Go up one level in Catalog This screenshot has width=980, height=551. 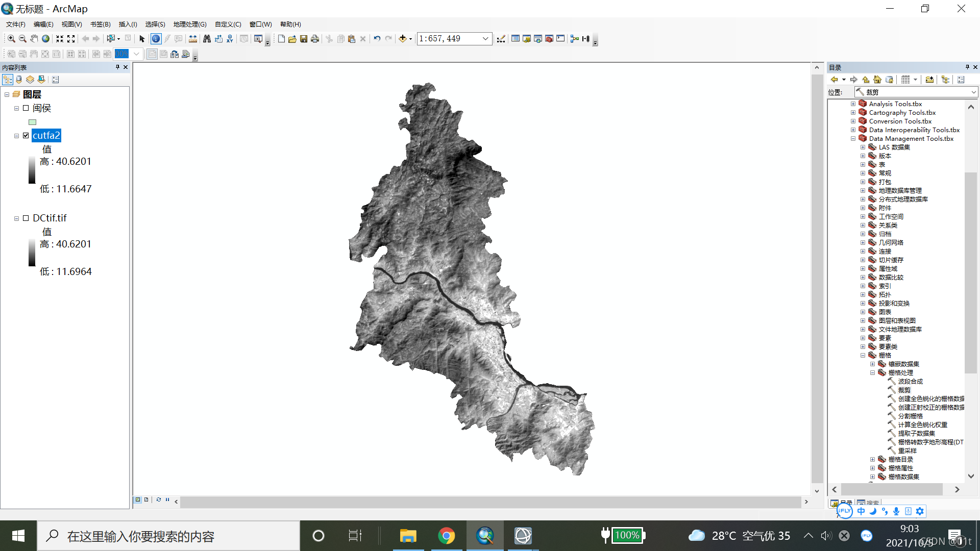pyautogui.click(x=866, y=80)
